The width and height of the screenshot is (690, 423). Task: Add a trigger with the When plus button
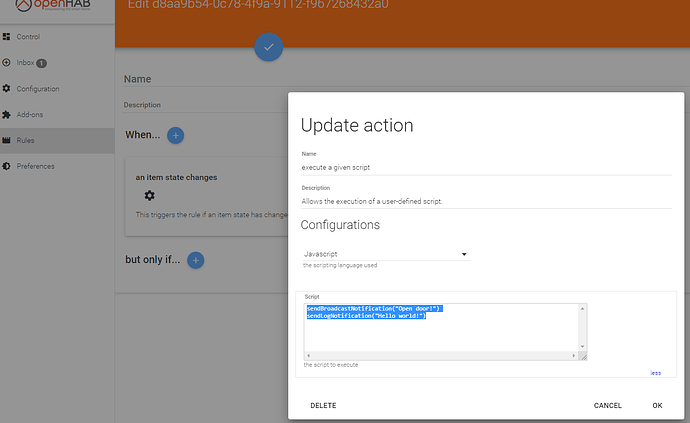click(175, 135)
